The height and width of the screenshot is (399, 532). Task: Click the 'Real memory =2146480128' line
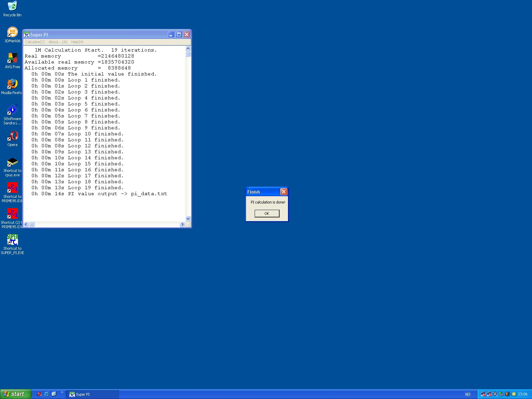tap(79, 56)
